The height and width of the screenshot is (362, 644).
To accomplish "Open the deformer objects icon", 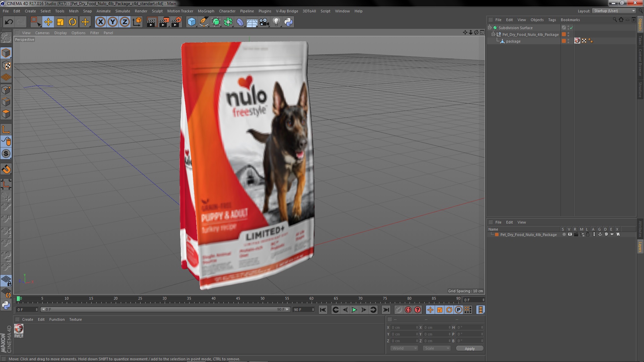I will click(x=240, y=22).
